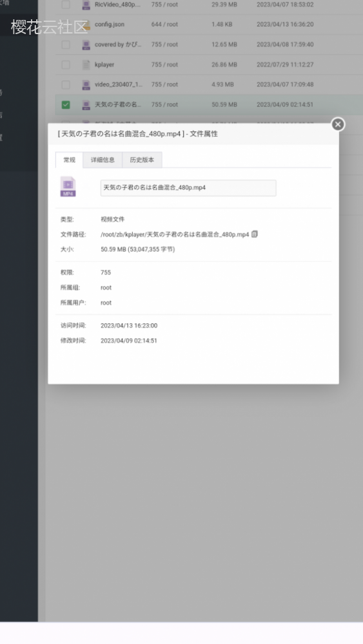363x644 pixels.
Task: Click the 12.65 MB size cell
Action: click(x=224, y=44)
